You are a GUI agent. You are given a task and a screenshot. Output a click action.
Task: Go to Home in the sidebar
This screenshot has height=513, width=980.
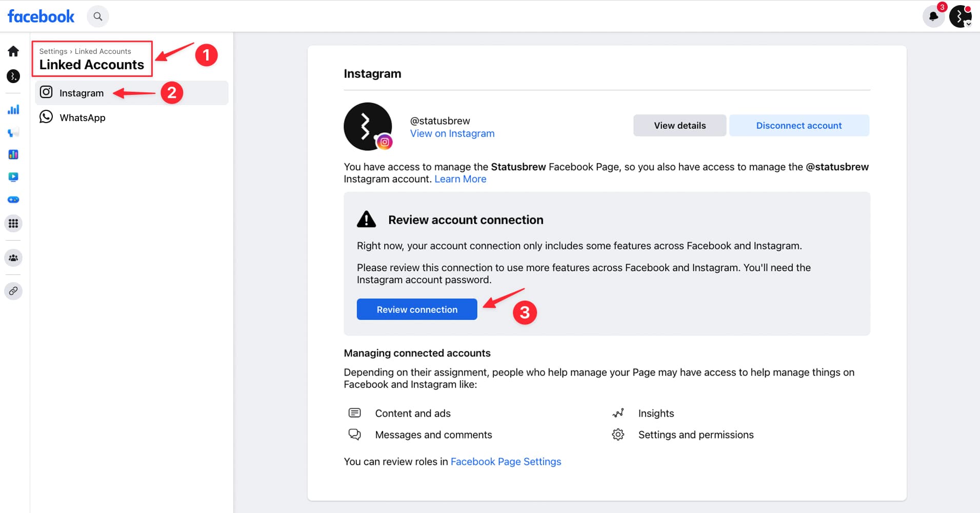[x=13, y=51]
